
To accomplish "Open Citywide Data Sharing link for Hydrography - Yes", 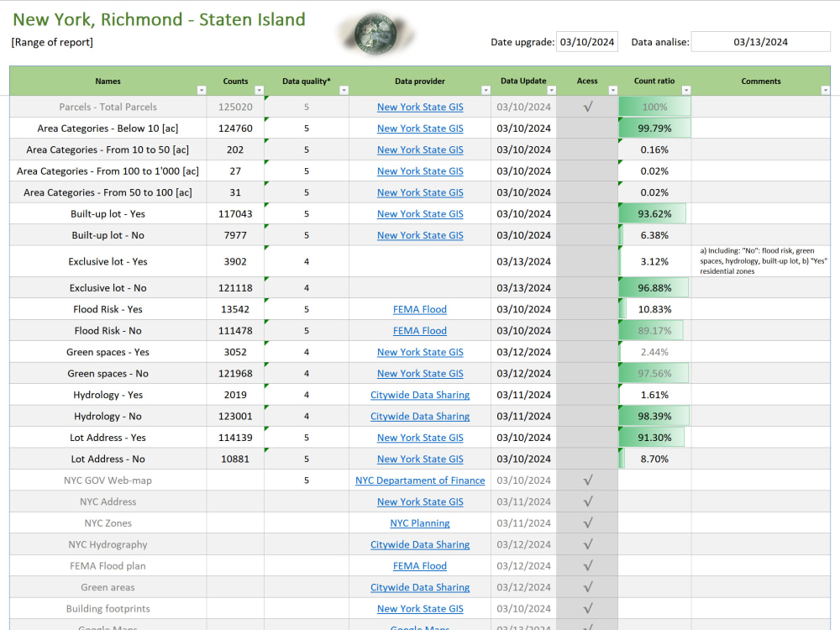I will click(x=420, y=395).
